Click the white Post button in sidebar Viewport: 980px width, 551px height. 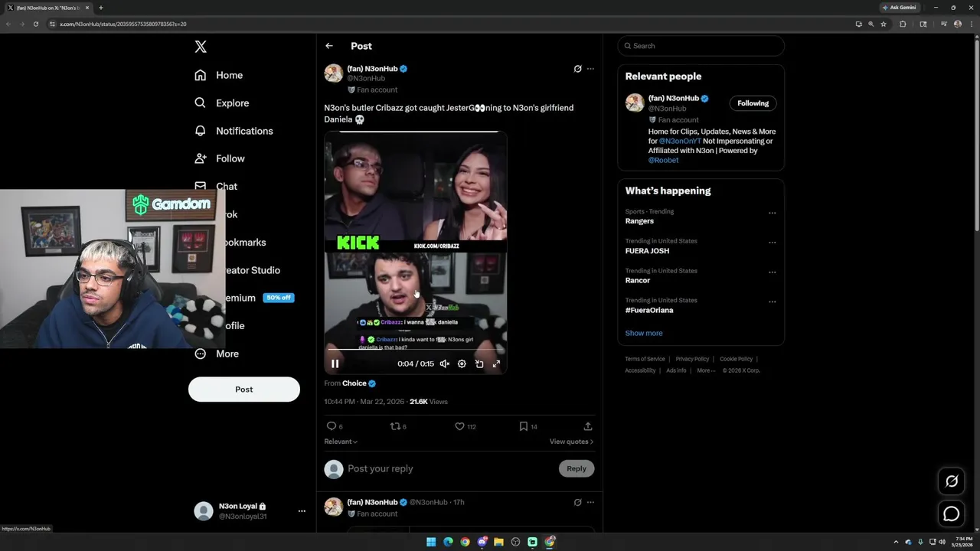[244, 389]
